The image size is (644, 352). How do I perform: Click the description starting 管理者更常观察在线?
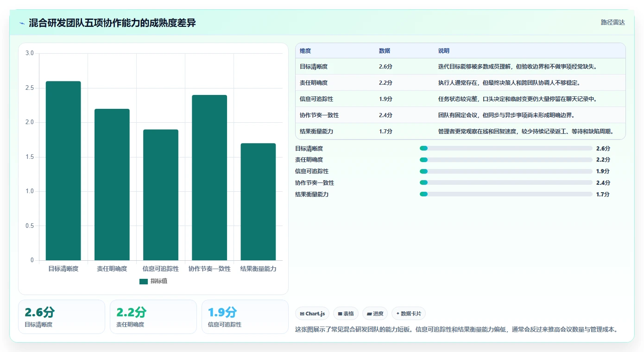coord(526,132)
